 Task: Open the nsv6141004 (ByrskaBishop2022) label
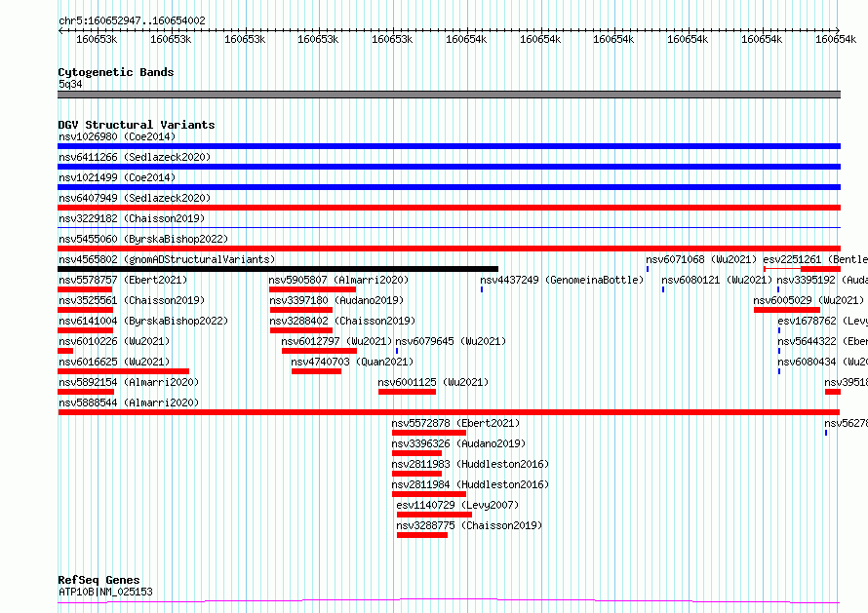(143, 321)
